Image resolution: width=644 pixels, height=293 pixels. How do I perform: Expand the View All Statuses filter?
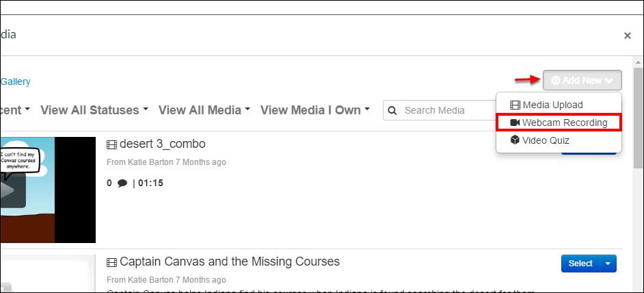pos(94,110)
